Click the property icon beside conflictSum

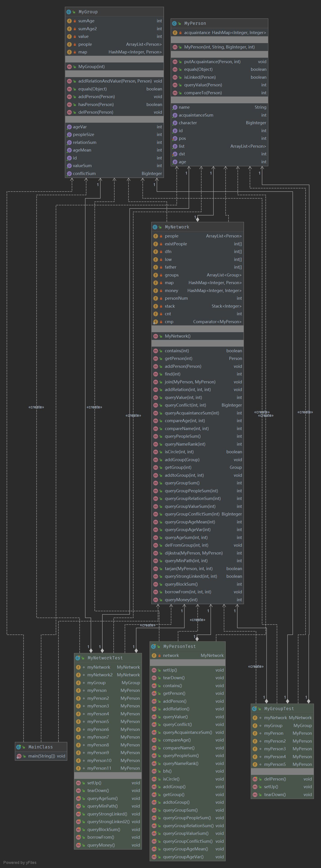(x=69, y=174)
